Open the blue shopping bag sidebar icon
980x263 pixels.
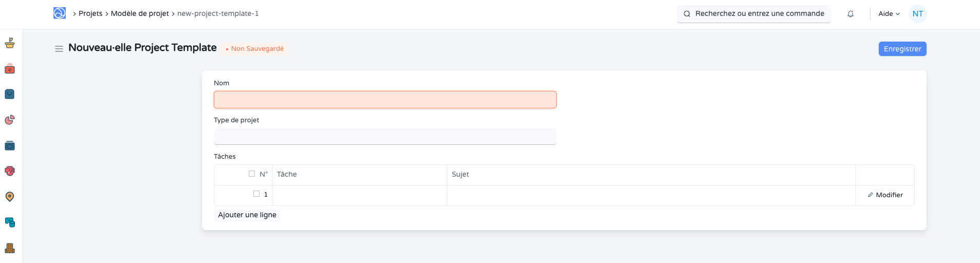tap(10, 94)
